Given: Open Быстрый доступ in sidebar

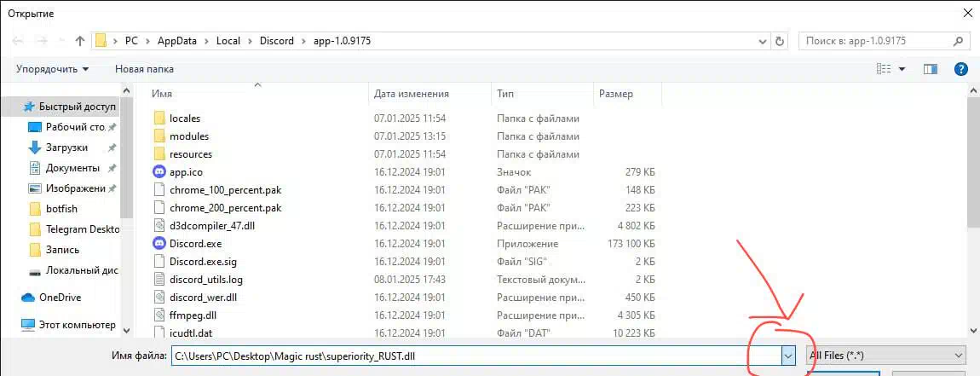Looking at the screenshot, I should [69, 107].
